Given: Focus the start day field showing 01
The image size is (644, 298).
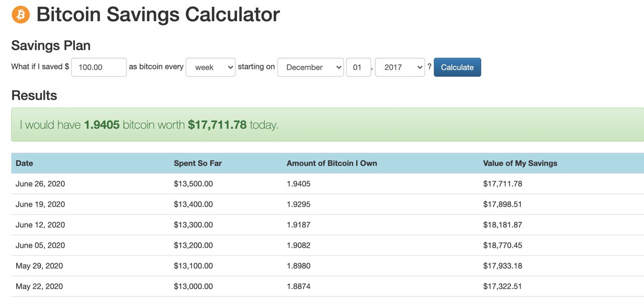Looking at the screenshot, I should 358,67.
